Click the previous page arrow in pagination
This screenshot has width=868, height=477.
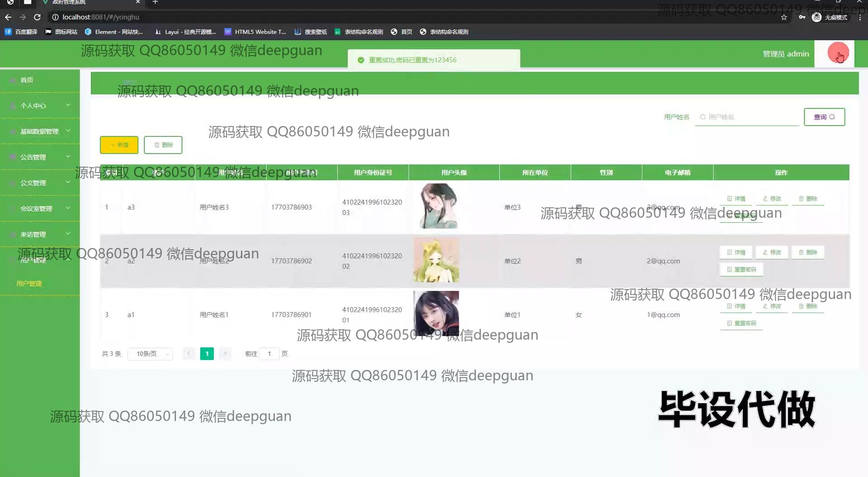(x=189, y=354)
